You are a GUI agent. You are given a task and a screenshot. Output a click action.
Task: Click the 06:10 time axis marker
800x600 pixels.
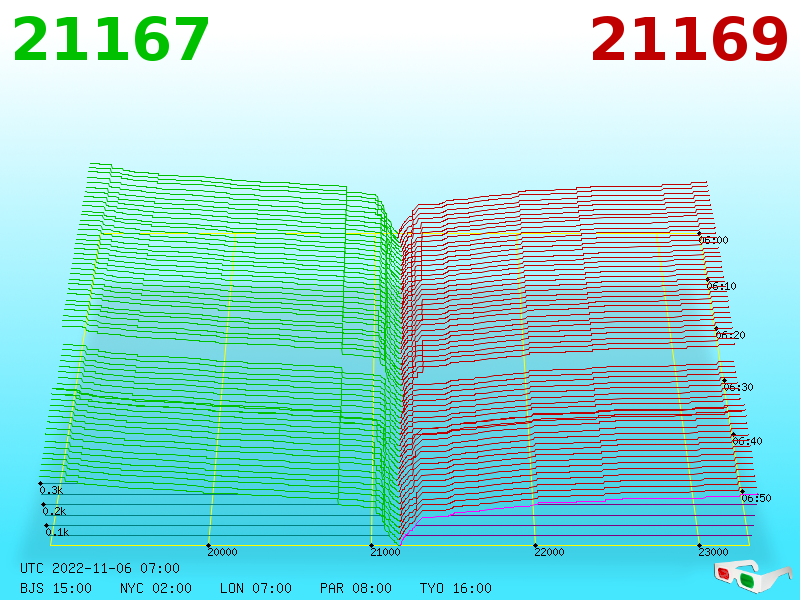click(721, 286)
